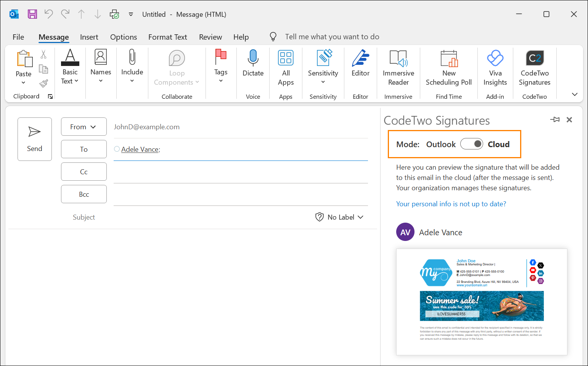Open the Customize Quick Access Toolbar arrow

point(131,14)
